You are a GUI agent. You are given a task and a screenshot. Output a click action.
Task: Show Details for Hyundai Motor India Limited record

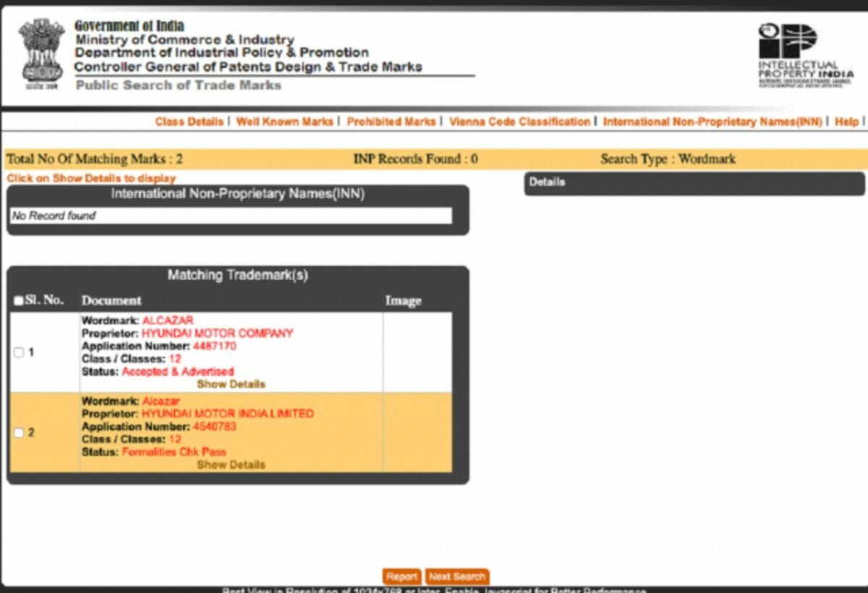point(231,465)
